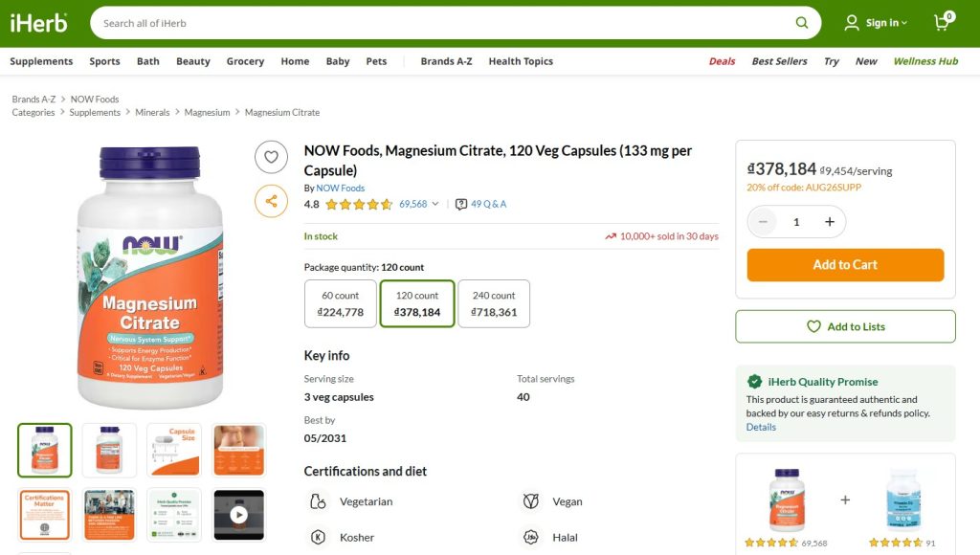Image resolution: width=980 pixels, height=555 pixels.
Task: Open the Supplements menu
Action: [41, 61]
